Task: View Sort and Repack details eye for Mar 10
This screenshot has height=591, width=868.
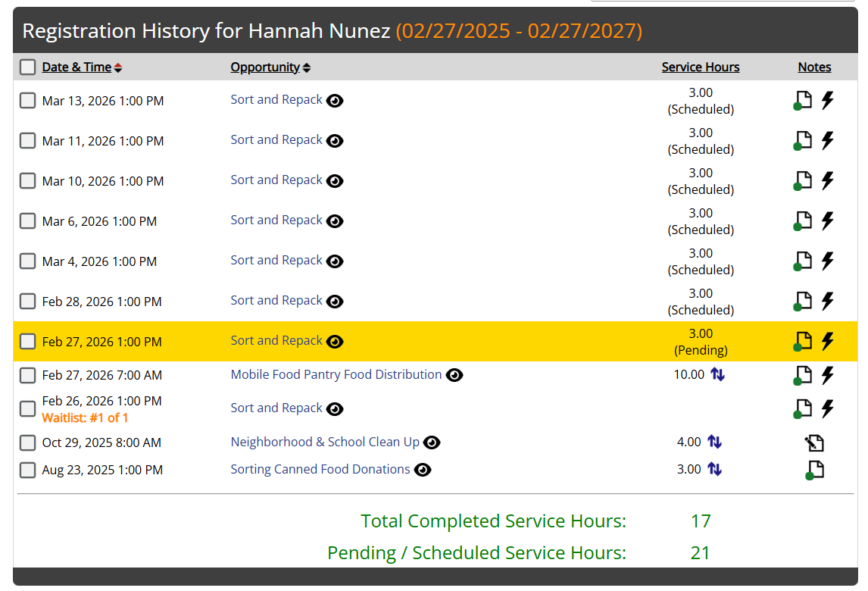Action: tap(335, 181)
